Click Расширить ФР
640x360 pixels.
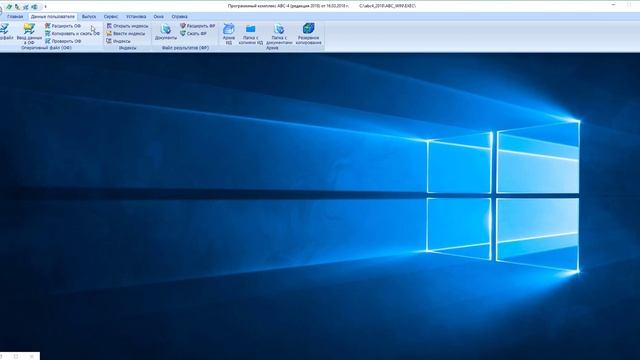tap(198, 26)
